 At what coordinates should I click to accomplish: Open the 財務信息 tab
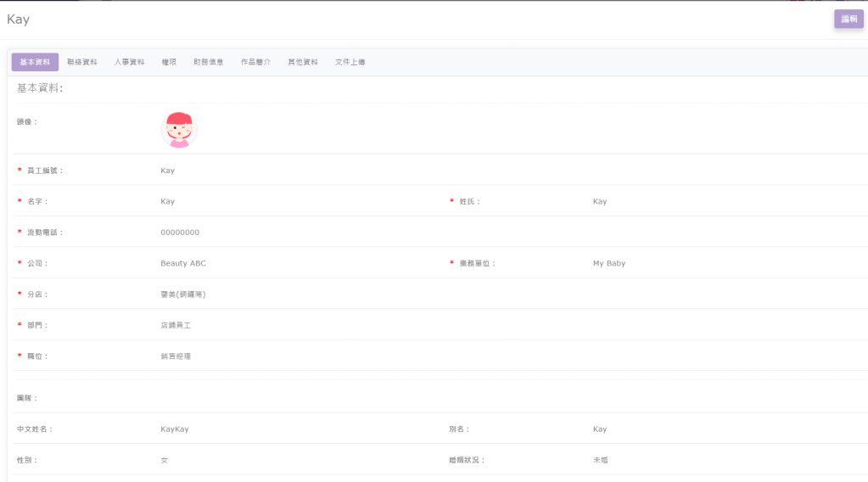coord(209,62)
